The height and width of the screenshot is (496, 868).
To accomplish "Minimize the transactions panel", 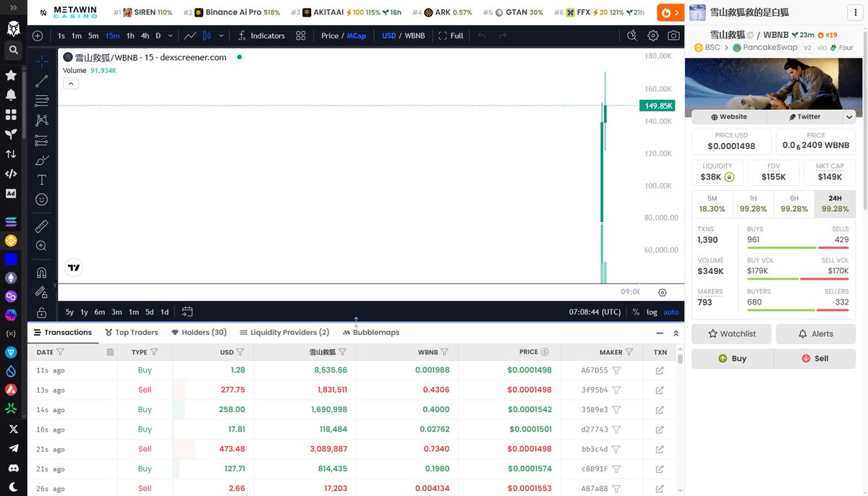I will coord(660,333).
